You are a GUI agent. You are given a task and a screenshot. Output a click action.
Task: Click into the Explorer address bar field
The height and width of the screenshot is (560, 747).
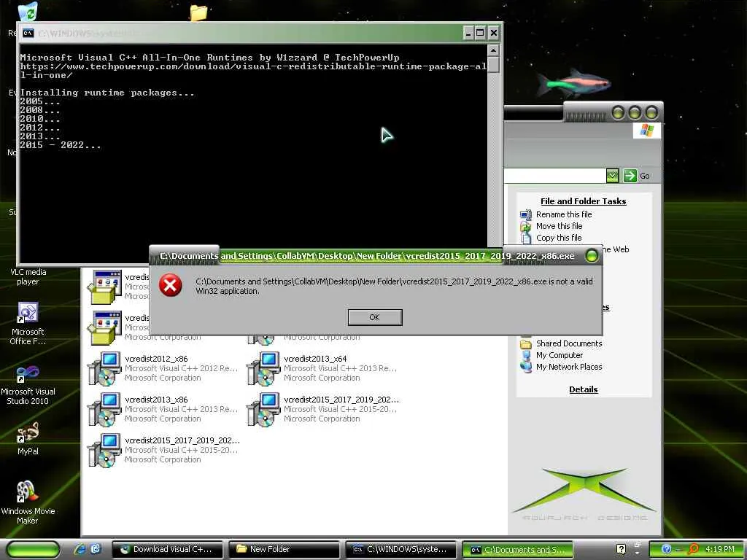click(x=554, y=176)
